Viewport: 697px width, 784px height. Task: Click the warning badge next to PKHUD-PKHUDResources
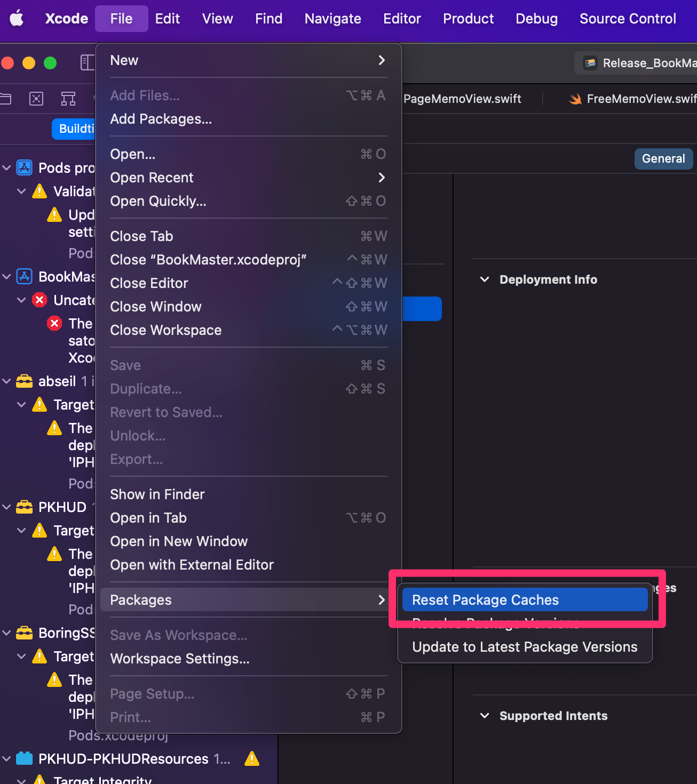pyautogui.click(x=251, y=758)
